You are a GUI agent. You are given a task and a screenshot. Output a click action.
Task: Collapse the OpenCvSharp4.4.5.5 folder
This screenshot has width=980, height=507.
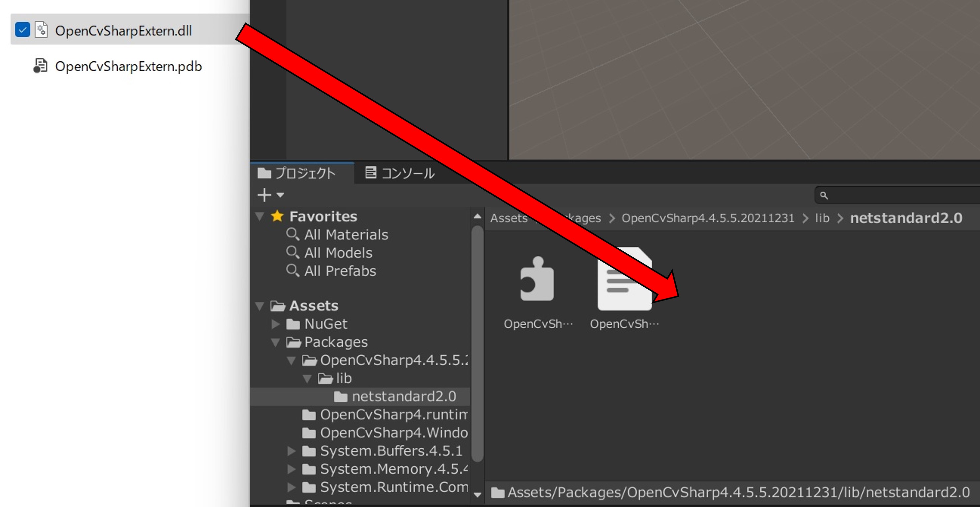click(x=291, y=361)
